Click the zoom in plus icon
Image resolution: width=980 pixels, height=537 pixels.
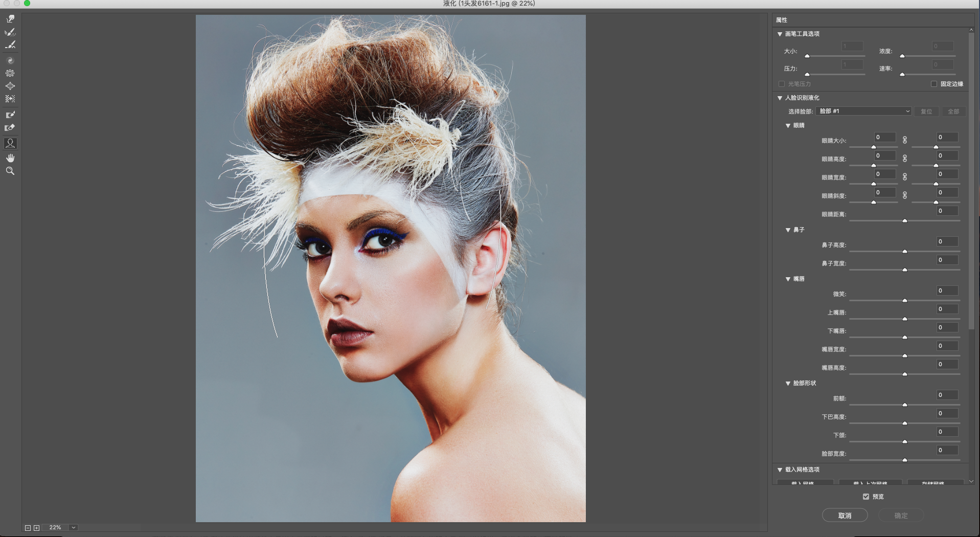(36, 528)
